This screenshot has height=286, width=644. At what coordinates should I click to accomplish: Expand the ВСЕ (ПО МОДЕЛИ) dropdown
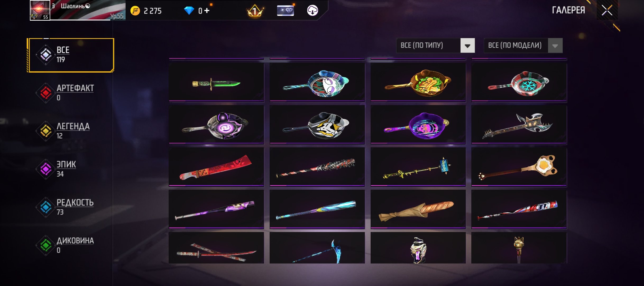pyautogui.click(x=523, y=46)
